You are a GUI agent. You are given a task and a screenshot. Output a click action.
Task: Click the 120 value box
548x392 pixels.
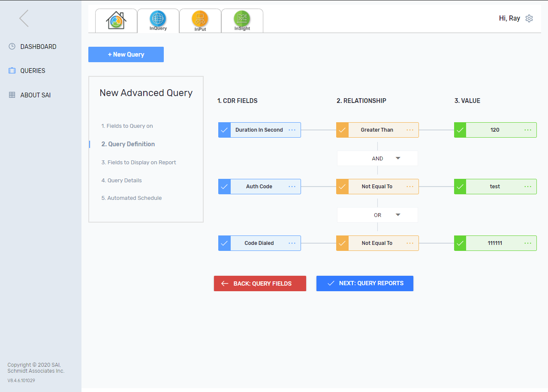point(495,130)
